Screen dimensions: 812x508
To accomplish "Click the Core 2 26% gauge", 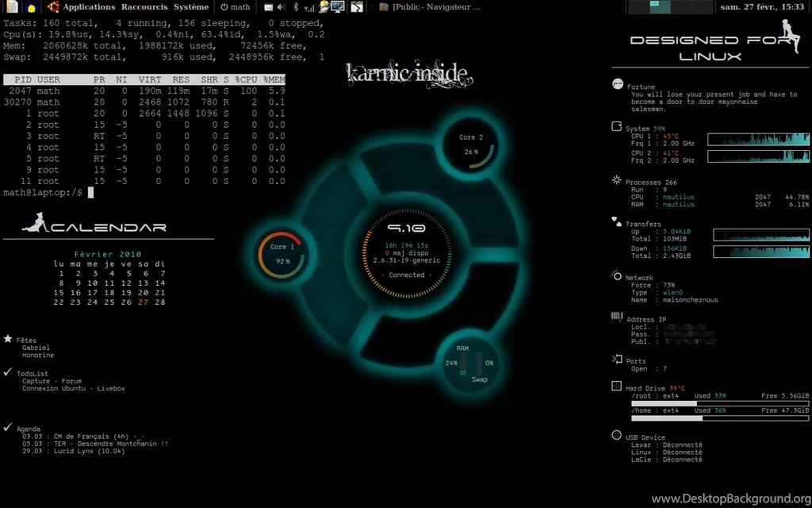I will point(471,144).
